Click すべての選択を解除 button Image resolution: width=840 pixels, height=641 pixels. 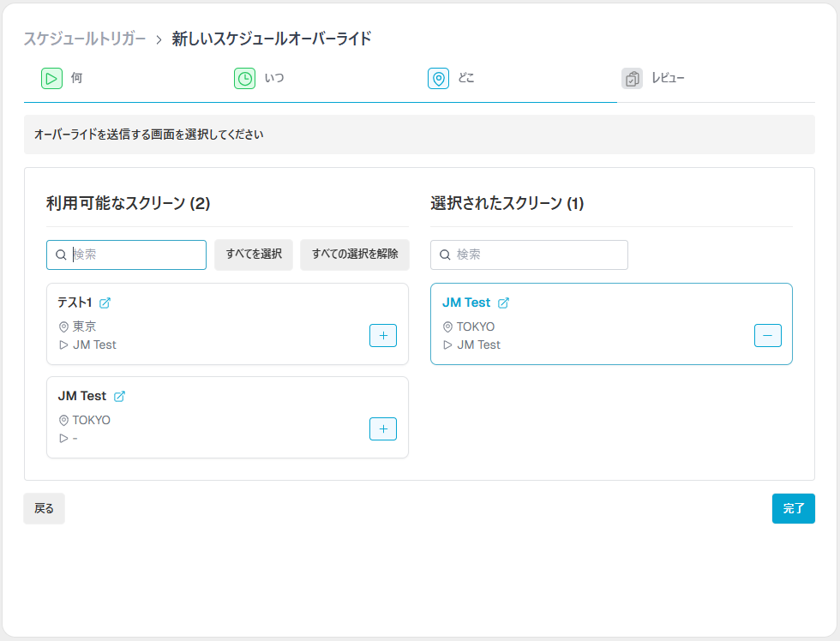click(x=355, y=255)
